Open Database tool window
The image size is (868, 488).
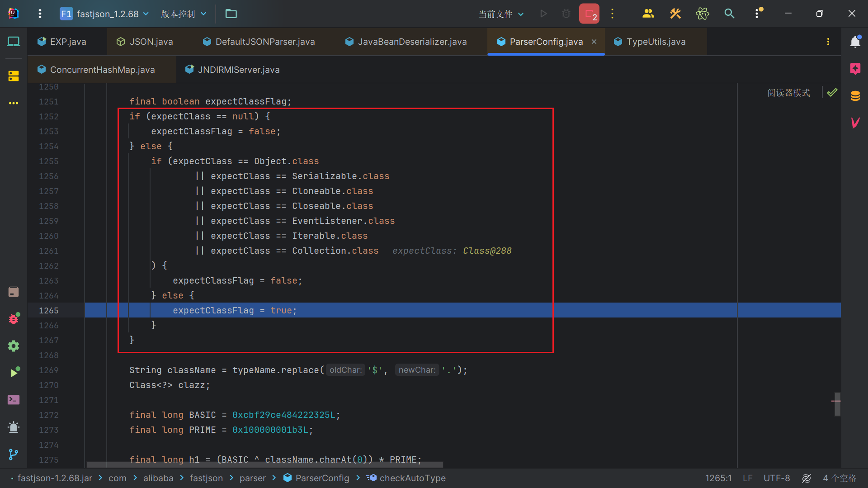click(x=855, y=96)
